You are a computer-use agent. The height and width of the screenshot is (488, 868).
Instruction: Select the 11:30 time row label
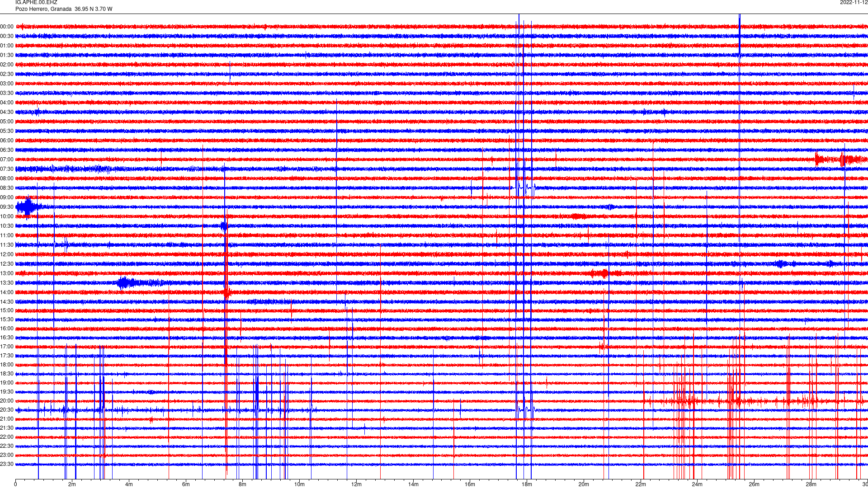(7, 245)
